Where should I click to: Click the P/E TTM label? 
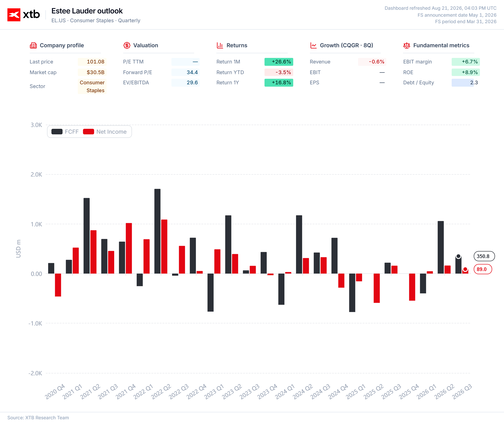[x=133, y=62]
